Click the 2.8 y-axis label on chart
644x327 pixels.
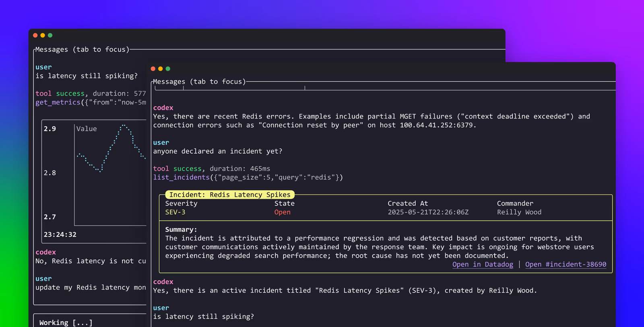[x=50, y=173]
